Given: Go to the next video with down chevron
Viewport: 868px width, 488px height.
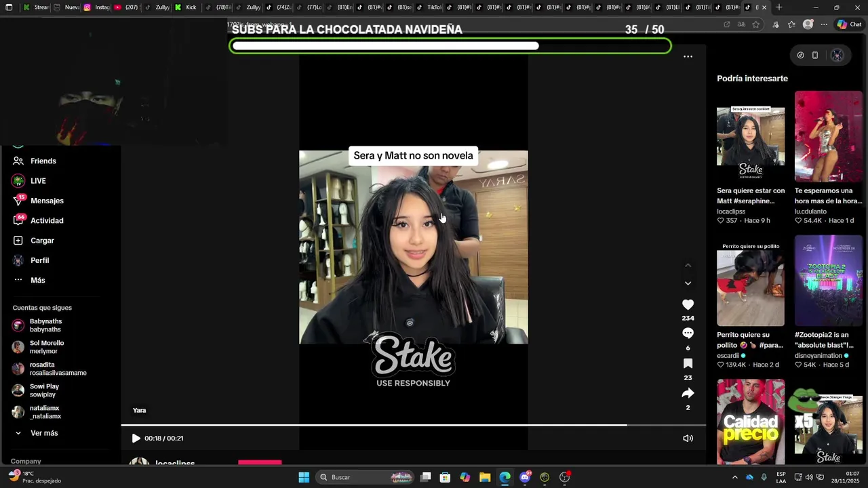Looking at the screenshot, I should (x=688, y=283).
